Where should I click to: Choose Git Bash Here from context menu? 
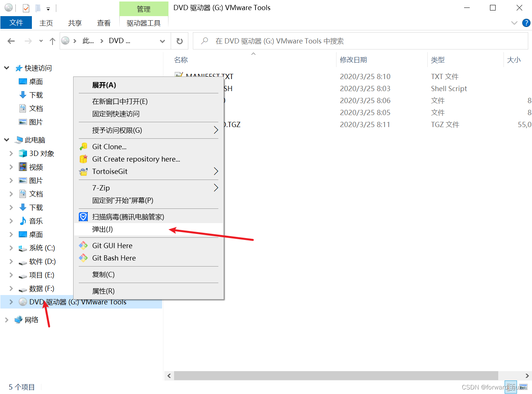(149, 258)
